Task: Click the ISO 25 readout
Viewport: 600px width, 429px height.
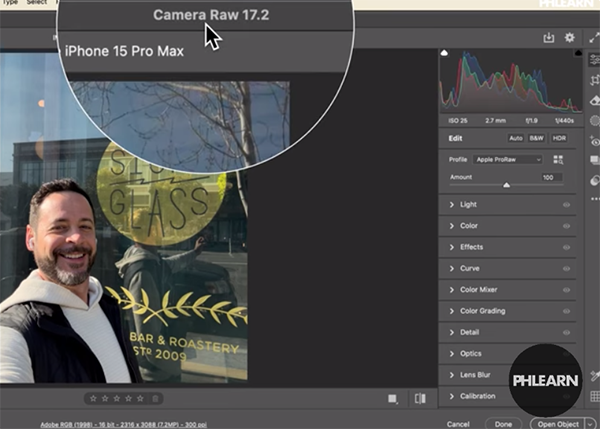Action: tap(458, 121)
